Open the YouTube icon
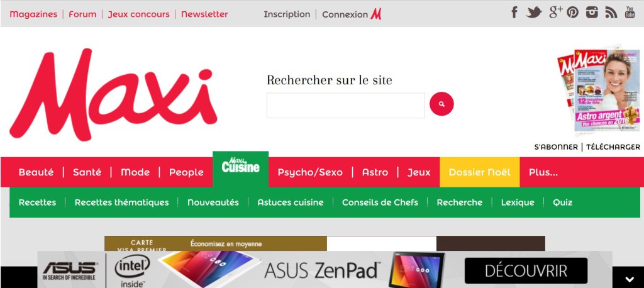This screenshot has height=288, width=644. [x=630, y=13]
